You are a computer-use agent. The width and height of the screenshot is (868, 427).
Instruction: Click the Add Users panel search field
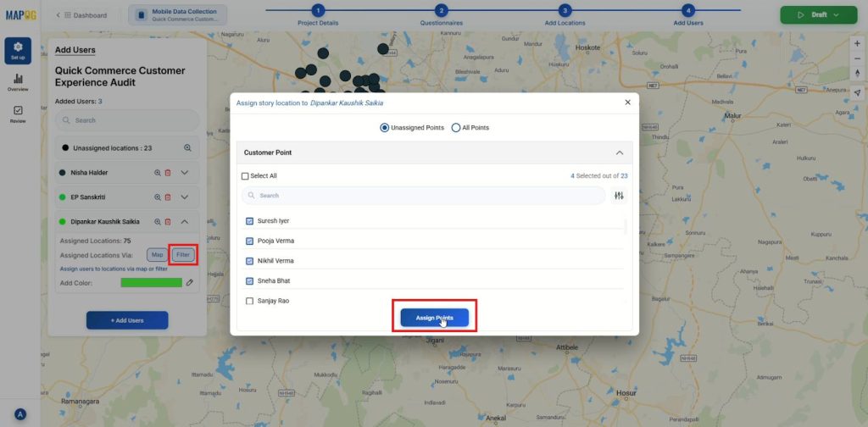[127, 120]
